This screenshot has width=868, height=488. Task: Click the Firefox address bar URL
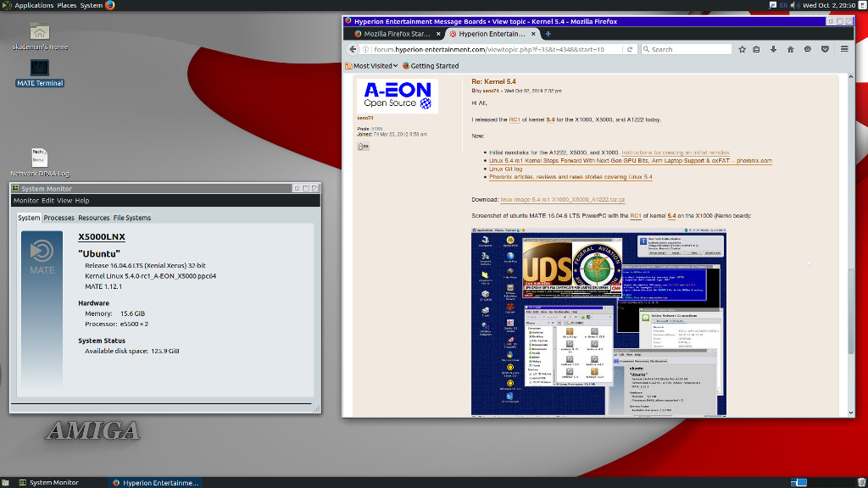(489, 49)
